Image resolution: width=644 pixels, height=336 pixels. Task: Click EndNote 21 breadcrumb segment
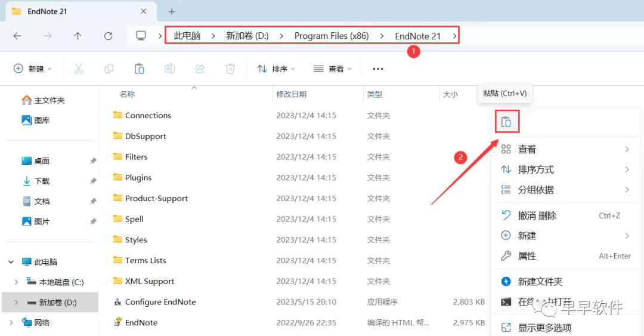[x=417, y=36]
